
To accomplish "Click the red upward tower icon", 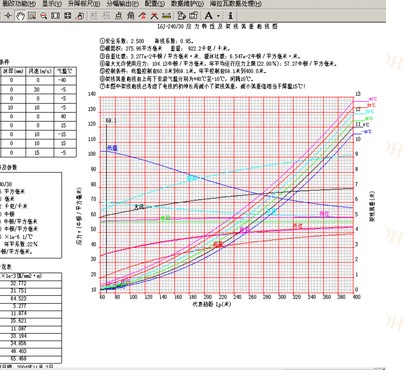I will click(x=142, y=15).
